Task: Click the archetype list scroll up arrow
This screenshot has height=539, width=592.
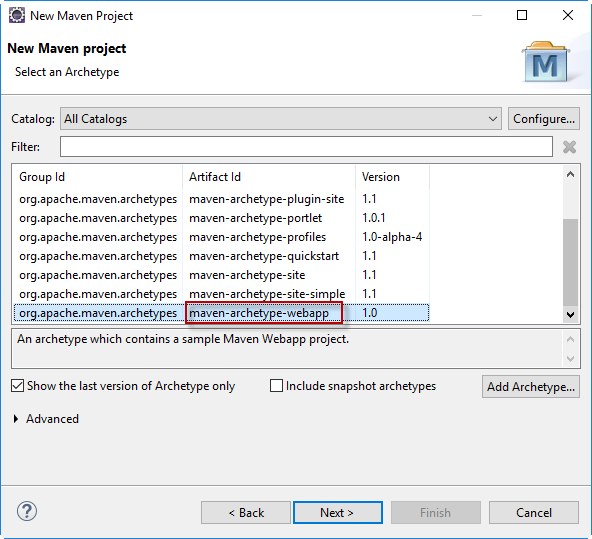Action: point(570,174)
